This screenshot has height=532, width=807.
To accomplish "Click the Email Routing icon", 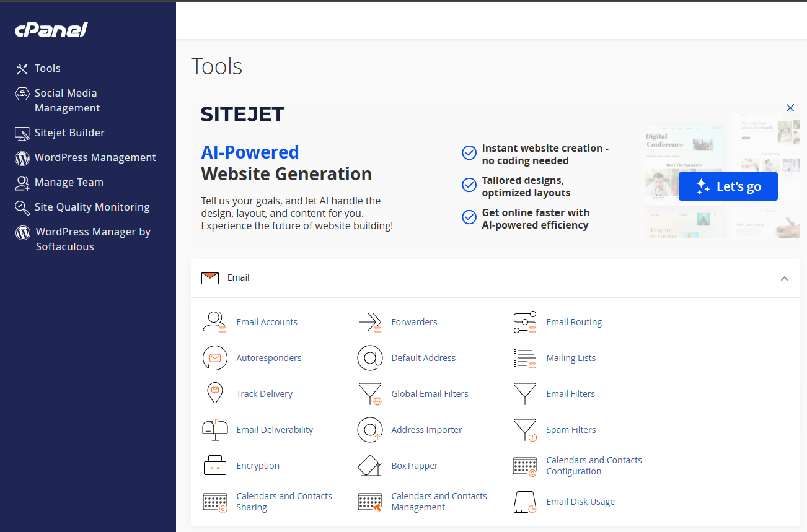I will (524, 321).
